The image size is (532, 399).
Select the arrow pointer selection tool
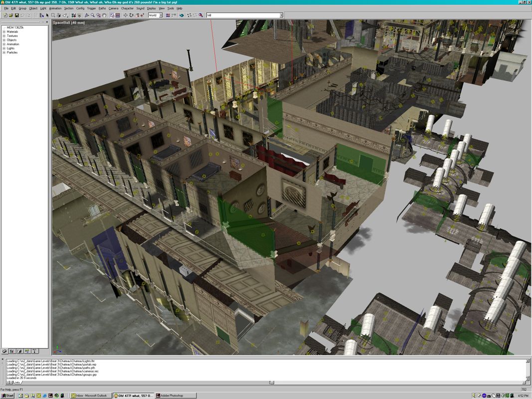click(x=47, y=15)
